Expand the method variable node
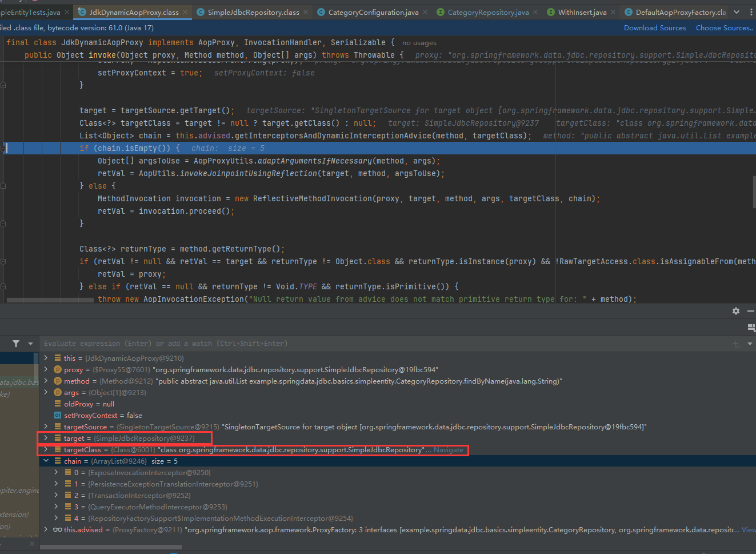Image resolution: width=756 pixels, height=554 pixels. point(46,381)
